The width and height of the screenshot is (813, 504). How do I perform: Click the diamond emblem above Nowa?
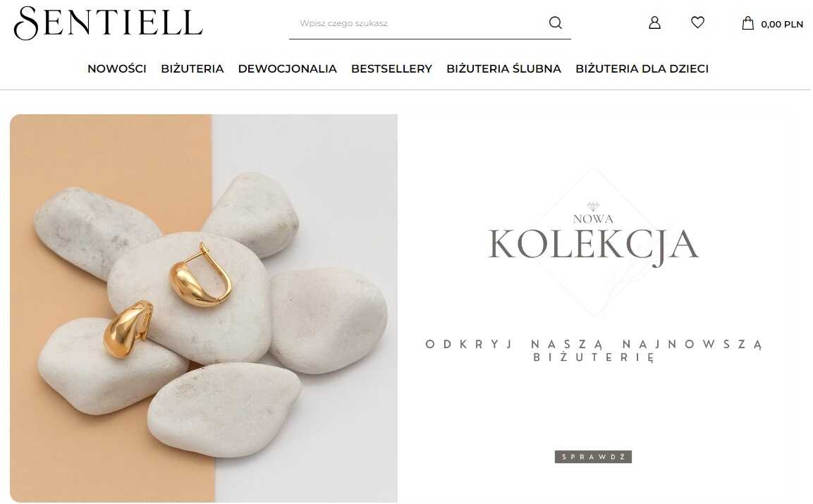click(593, 206)
